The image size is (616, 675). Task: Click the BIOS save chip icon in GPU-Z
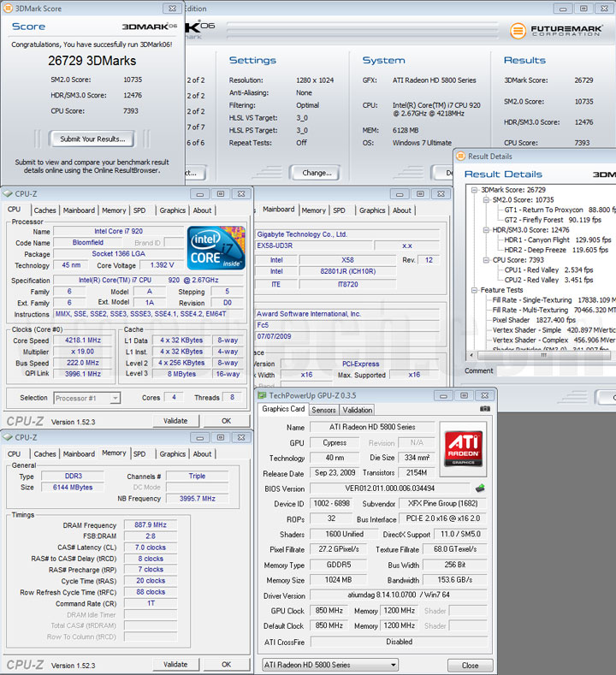point(481,488)
